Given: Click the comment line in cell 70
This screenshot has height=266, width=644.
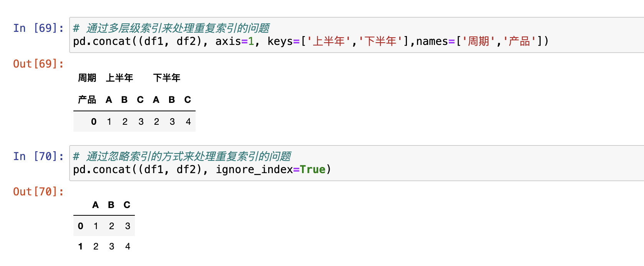Looking at the screenshot, I should tap(182, 156).
